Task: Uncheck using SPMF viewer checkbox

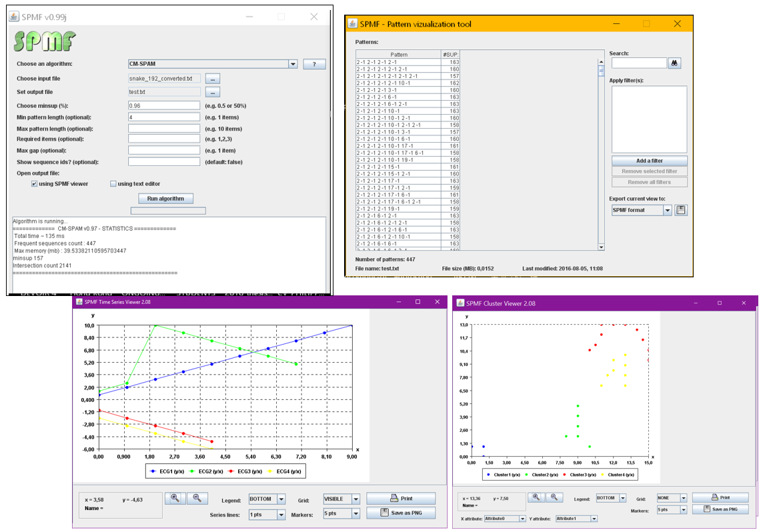Action: (x=35, y=184)
